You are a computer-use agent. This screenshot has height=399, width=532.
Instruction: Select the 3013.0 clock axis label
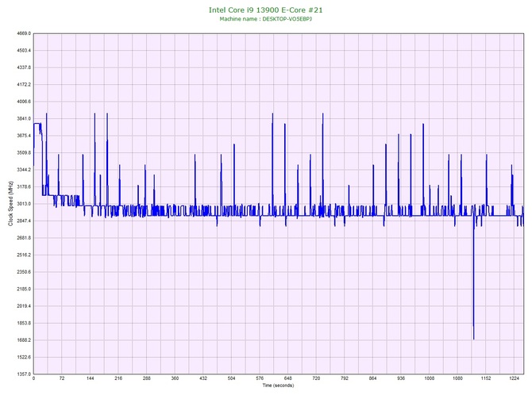pyautogui.click(x=24, y=204)
